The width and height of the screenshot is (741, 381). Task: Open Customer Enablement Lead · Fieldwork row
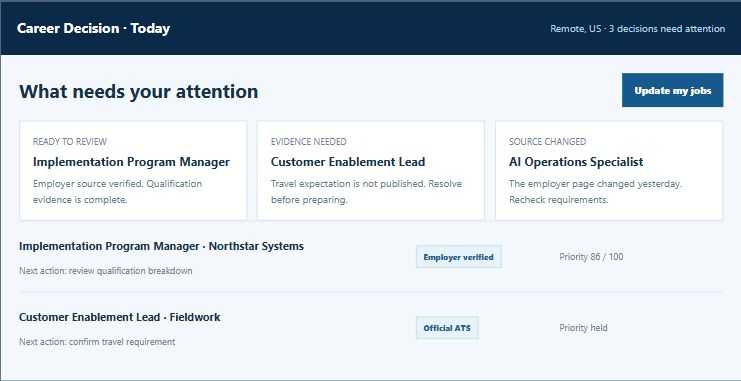(x=371, y=329)
